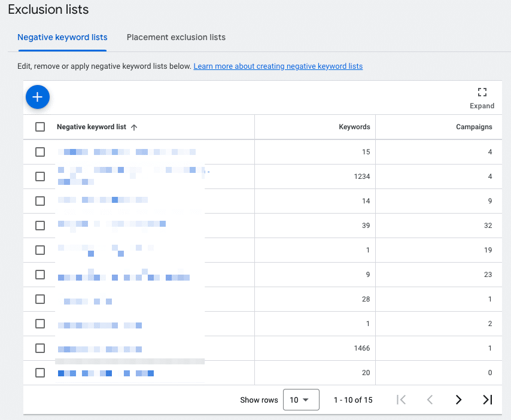Select the Negative keyword lists tab
The height and width of the screenshot is (420, 511).
click(x=62, y=38)
